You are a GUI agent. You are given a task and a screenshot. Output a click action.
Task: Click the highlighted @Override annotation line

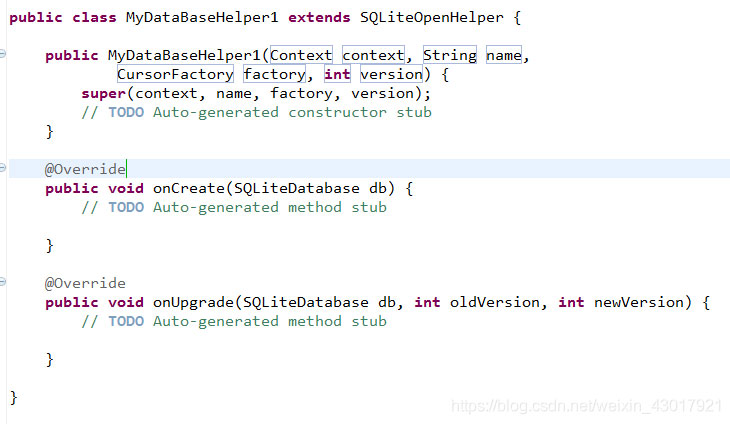369,168
